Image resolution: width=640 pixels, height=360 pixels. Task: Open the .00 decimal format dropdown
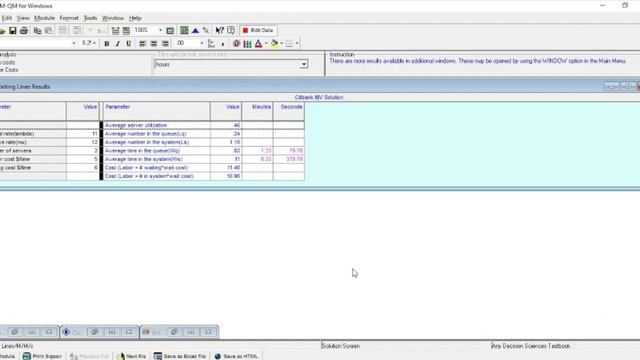pyautogui.click(x=202, y=43)
